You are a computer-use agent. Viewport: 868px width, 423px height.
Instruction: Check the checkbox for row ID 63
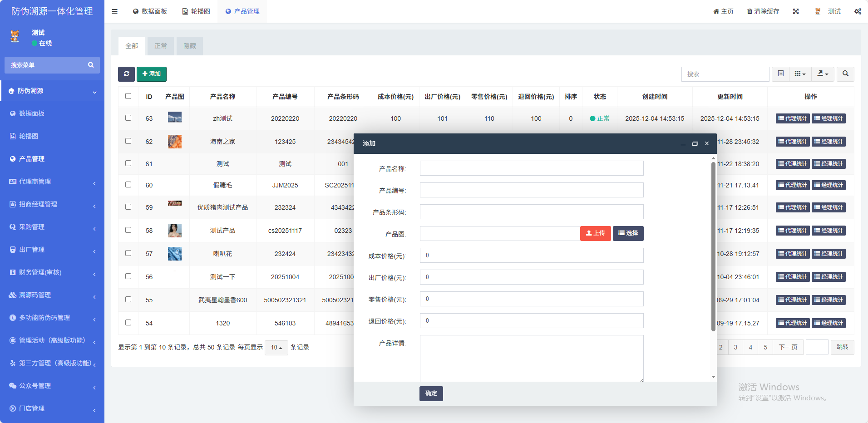pyautogui.click(x=128, y=118)
